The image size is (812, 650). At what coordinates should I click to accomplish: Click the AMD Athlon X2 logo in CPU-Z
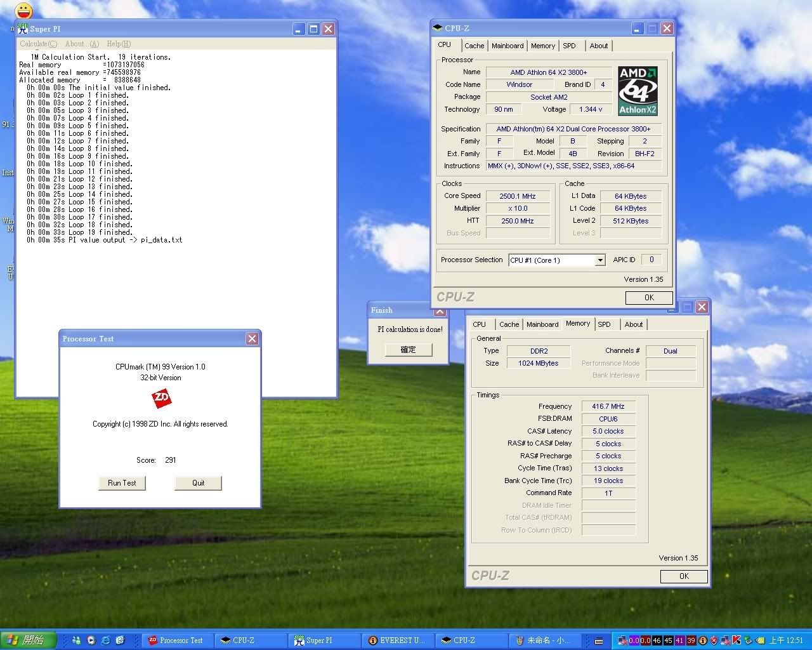(x=638, y=90)
